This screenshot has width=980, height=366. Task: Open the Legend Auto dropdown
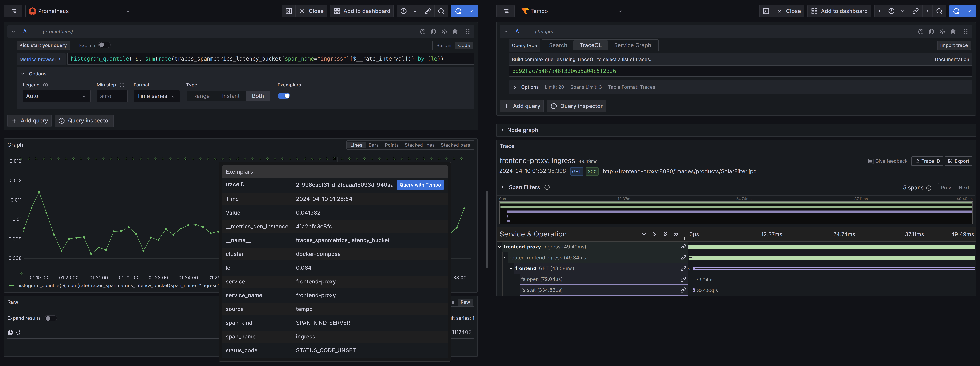pos(56,96)
